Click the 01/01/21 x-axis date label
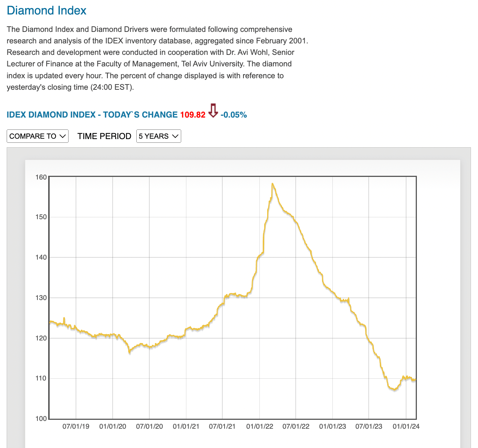Screen dimensions: 478x448 point(186,426)
